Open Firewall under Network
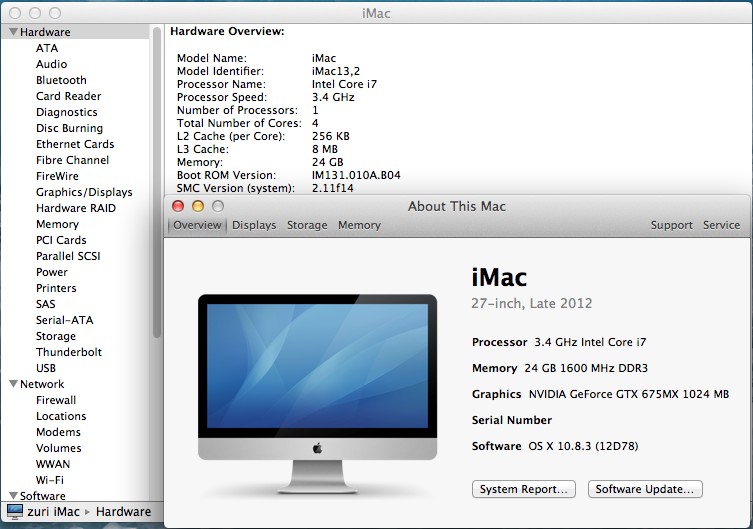The image size is (753, 529). (x=56, y=400)
